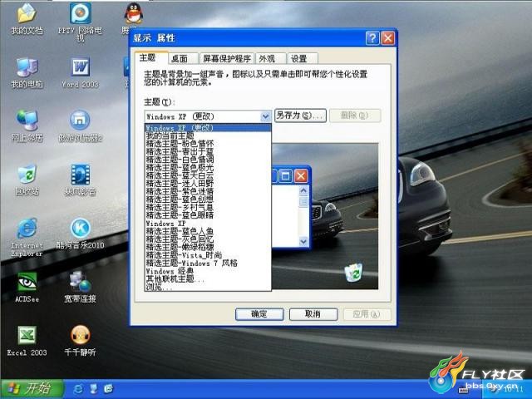Screen dimensions: 532x399
Task: Choose theme 精选主题-蓝色极光
Action: (208, 168)
